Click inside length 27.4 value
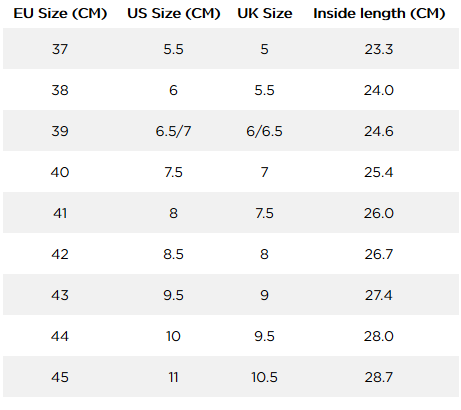Viewport: 461px width, 410px height. [379, 295]
